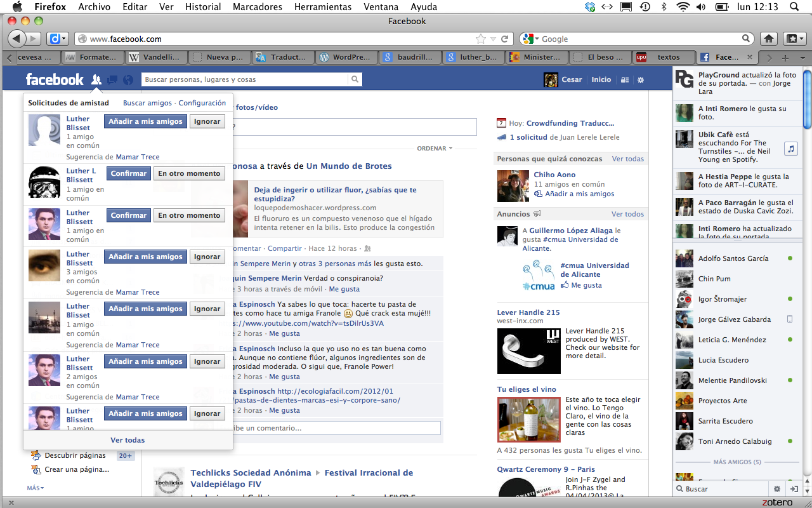The width and height of the screenshot is (812, 508).
Task: Click the chat sidebar vertical scrollbar
Action: coord(807,95)
